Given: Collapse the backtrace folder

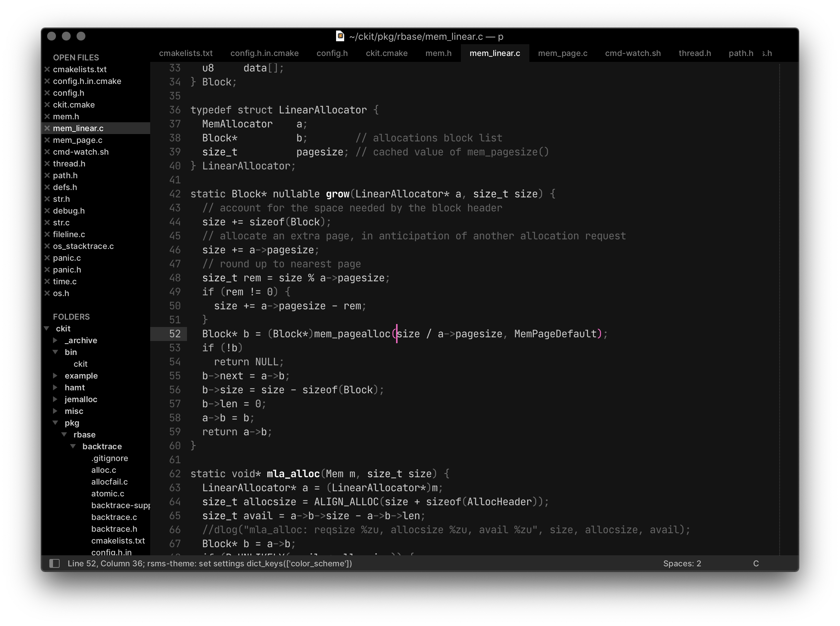Looking at the screenshot, I should [x=73, y=446].
